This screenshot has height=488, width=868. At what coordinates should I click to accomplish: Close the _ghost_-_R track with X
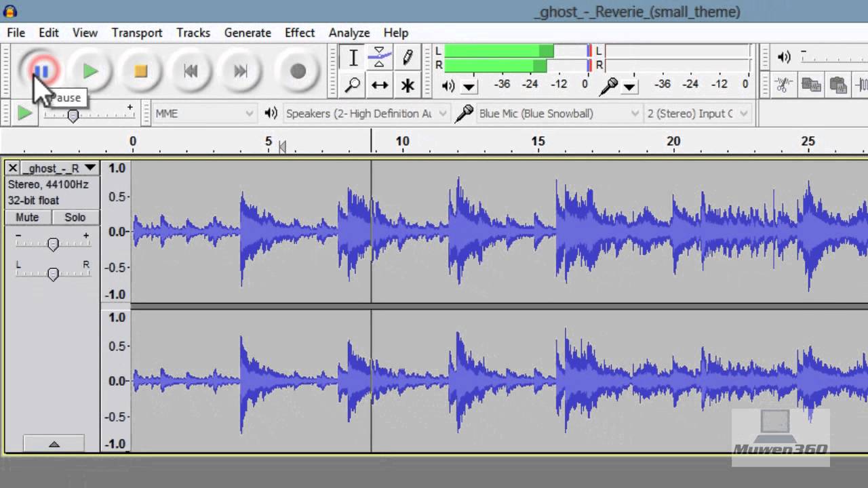point(12,168)
